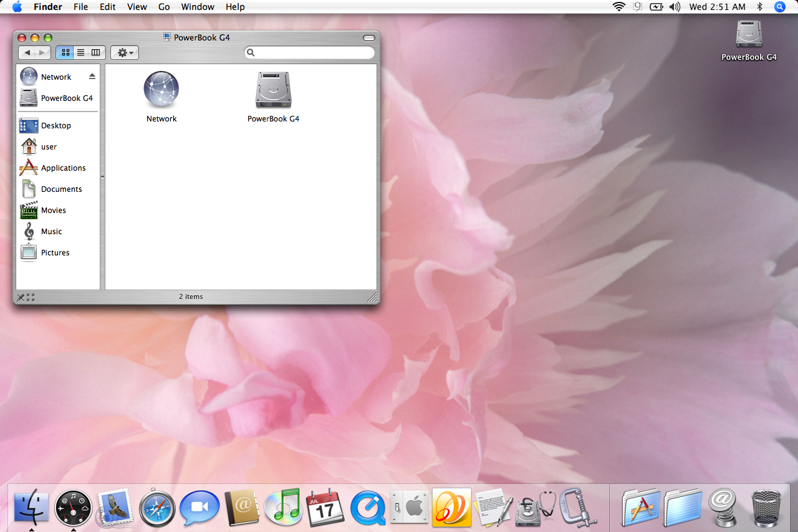Open the Movies folder in the sidebar

[43, 210]
